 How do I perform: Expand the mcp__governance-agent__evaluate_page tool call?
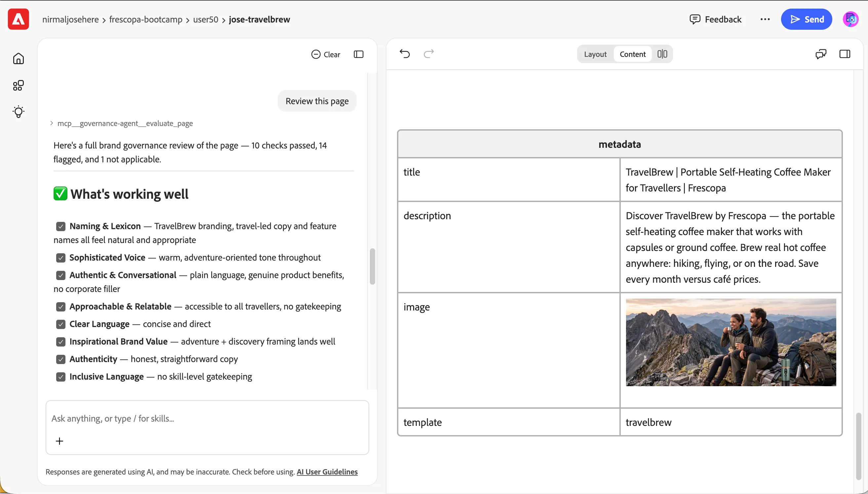pos(121,123)
